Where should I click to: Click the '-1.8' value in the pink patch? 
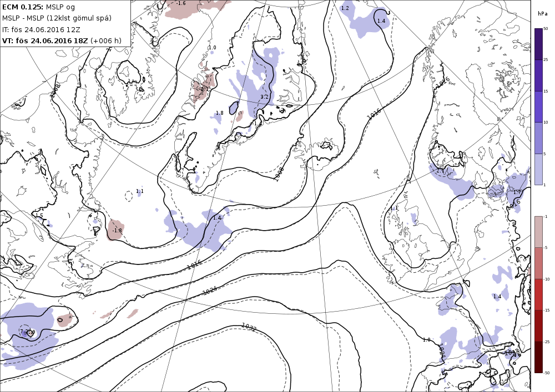pyautogui.click(x=117, y=231)
